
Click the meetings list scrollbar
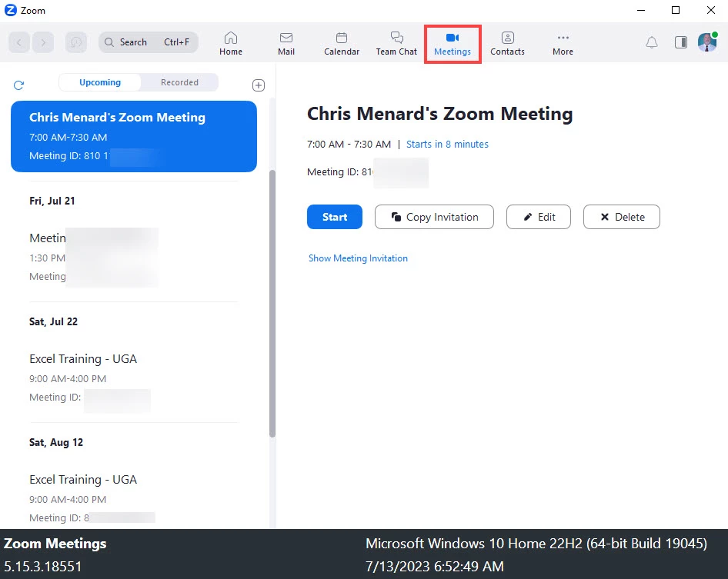pos(272,304)
